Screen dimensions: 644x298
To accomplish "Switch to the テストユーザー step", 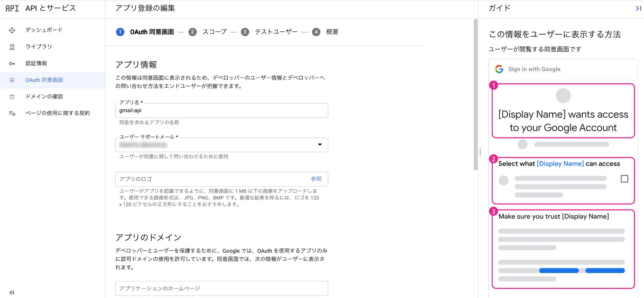I will (276, 32).
